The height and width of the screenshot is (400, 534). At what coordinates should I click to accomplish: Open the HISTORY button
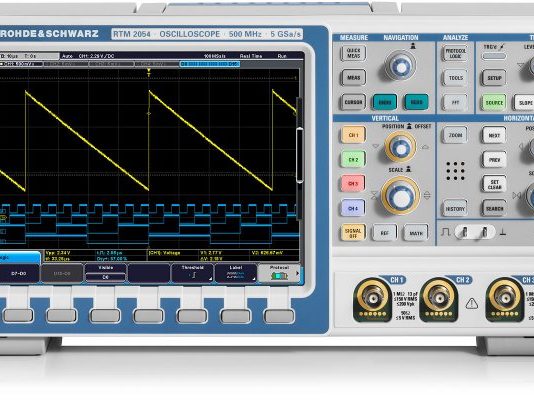[455, 208]
